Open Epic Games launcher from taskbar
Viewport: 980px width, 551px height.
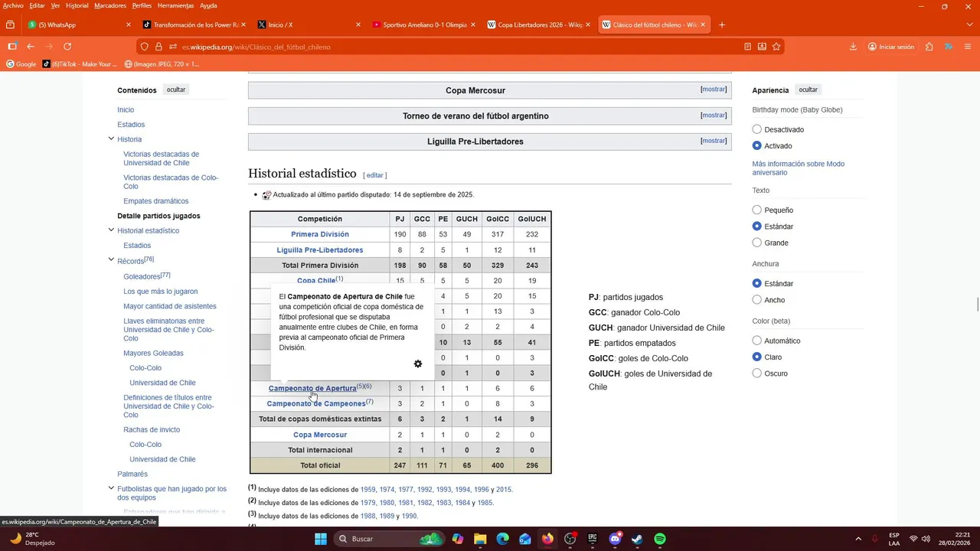[x=593, y=539]
